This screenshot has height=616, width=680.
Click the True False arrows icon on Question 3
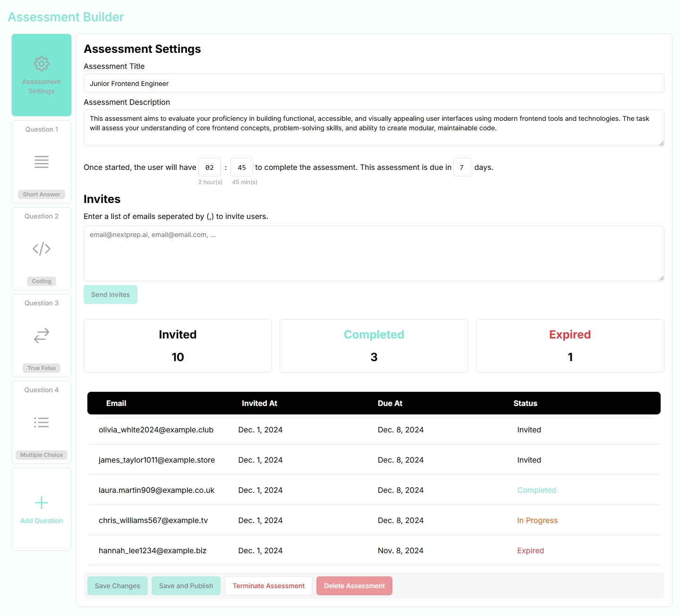(42, 336)
